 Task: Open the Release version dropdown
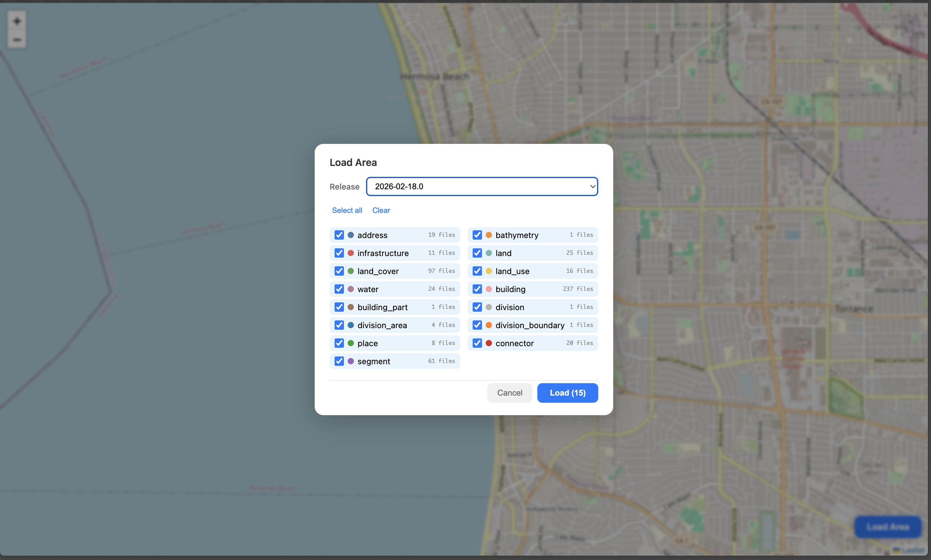tap(482, 186)
